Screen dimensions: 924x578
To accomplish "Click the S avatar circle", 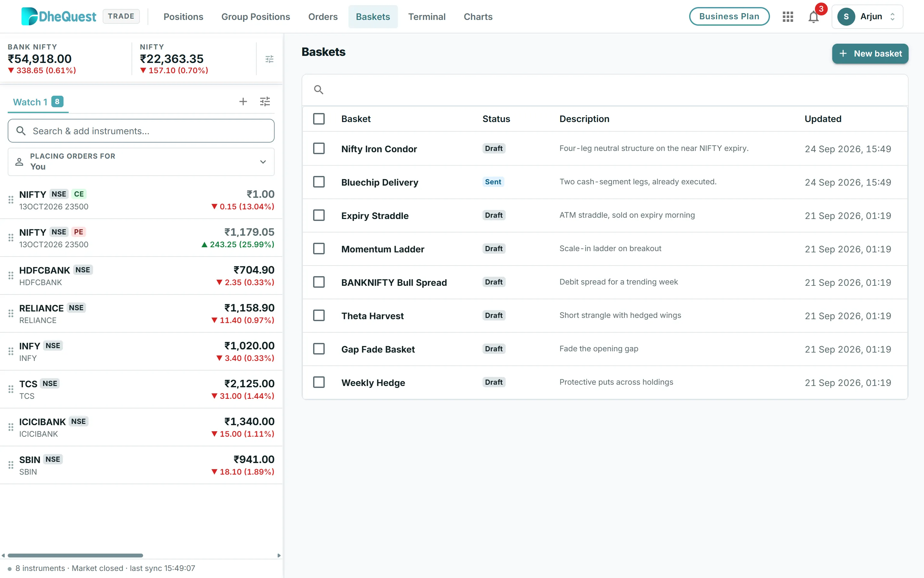I will pyautogui.click(x=846, y=16).
